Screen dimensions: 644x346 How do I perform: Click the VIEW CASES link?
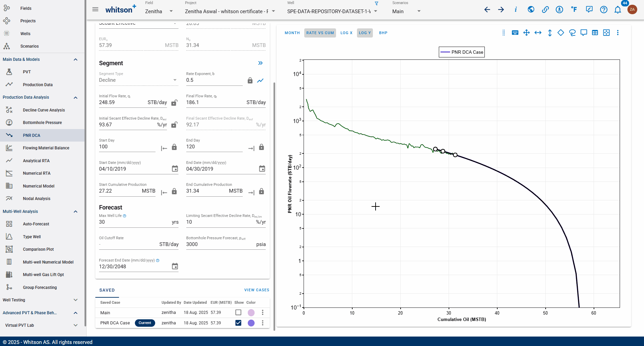coord(257,290)
